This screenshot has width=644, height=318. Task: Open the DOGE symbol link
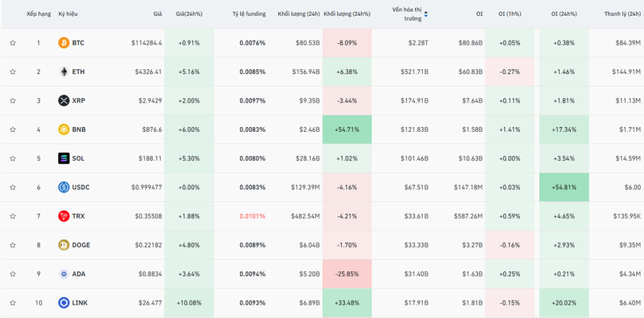(x=81, y=245)
